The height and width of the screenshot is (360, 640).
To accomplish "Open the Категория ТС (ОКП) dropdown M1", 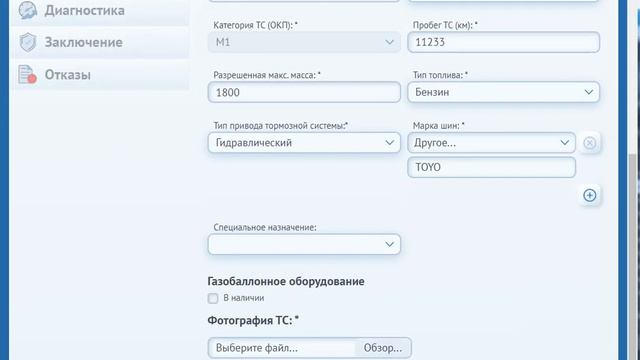I will pyautogui.click(x=304, y=42).
